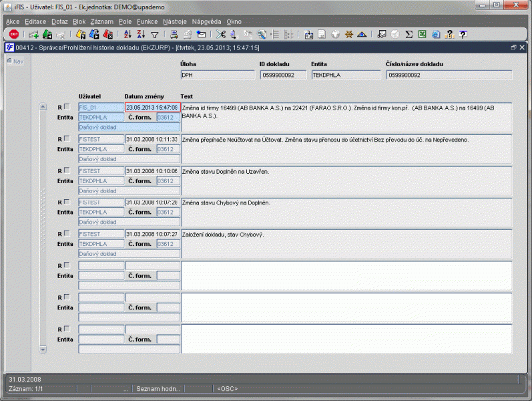
Task: Open the Funkce menu
Action: [x=148, y=22]
